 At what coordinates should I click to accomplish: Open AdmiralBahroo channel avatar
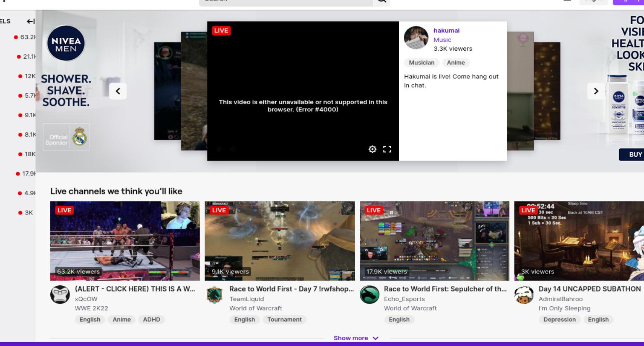tap(524, 294)
